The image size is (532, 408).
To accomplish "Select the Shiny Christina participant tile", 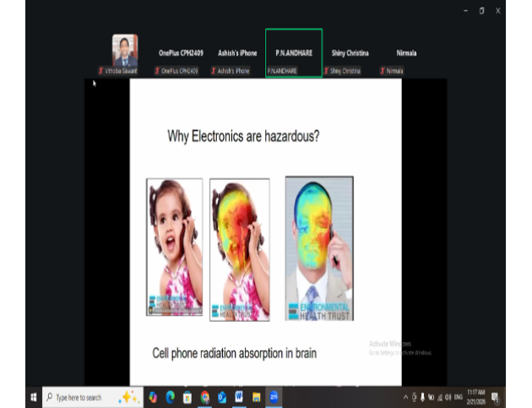I will point(350,53).
